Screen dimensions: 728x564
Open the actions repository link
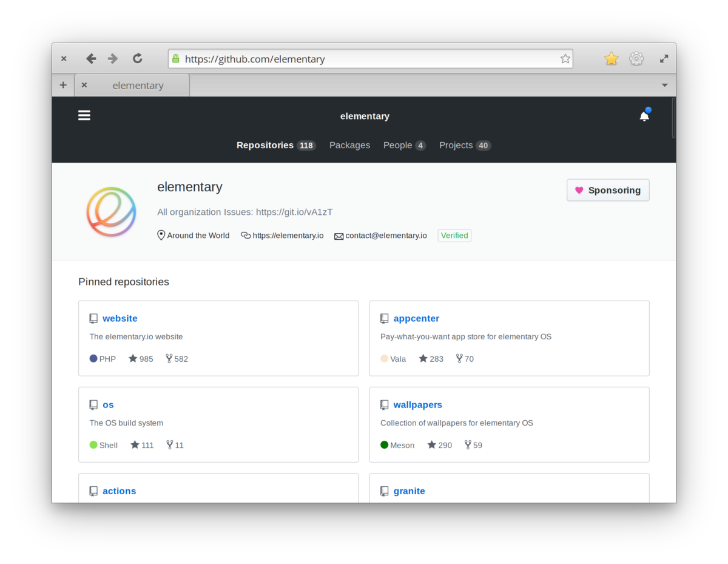(x=120, y=491)
